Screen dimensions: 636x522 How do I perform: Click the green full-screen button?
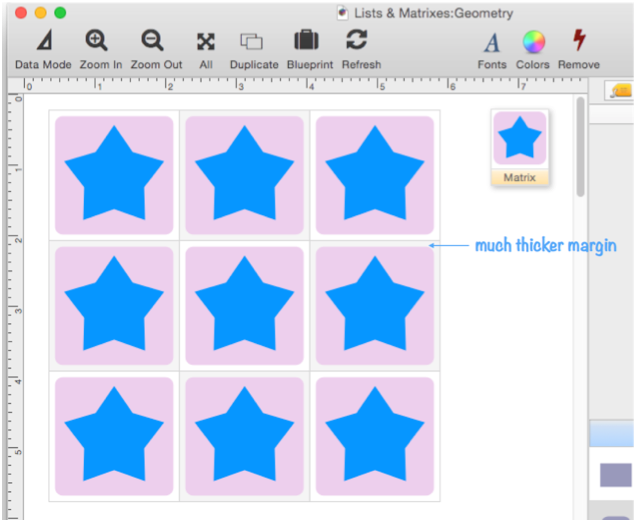[x=60, y=13]
